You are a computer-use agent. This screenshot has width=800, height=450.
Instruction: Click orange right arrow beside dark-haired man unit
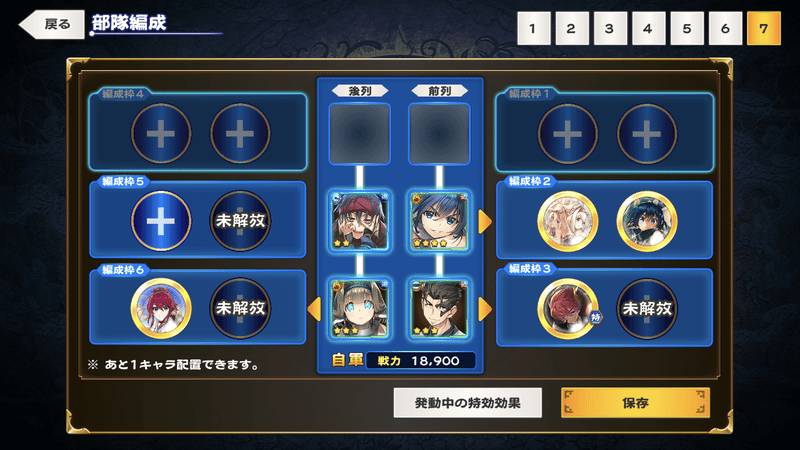(485, 309)
